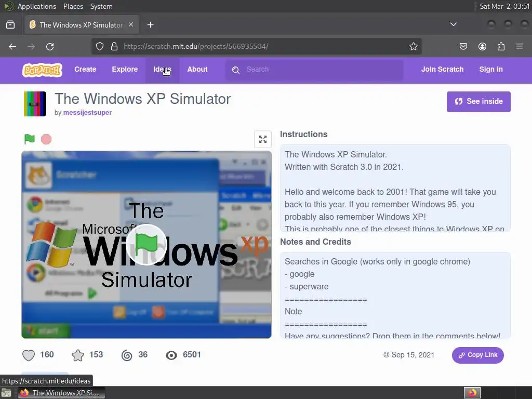Screen dimensions: 532x399
Task: Click the Notes and Credits text box
Action: tap(395, 296)
